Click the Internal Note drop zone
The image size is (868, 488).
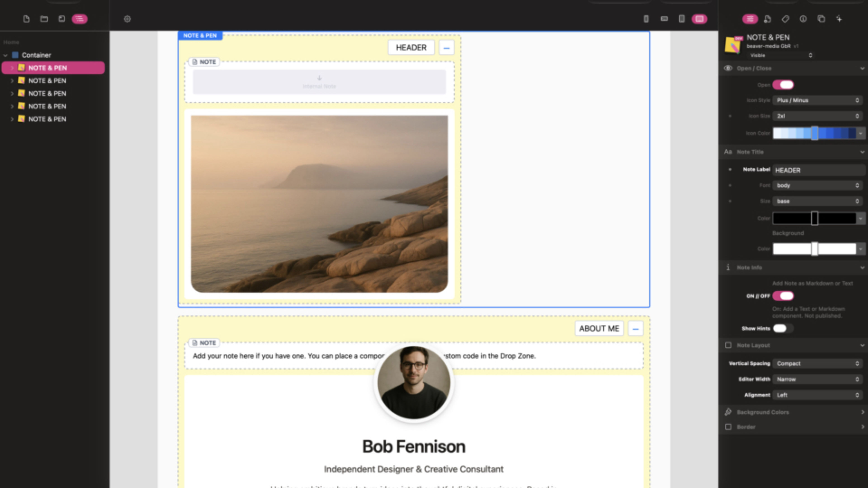tap(319, 82)
